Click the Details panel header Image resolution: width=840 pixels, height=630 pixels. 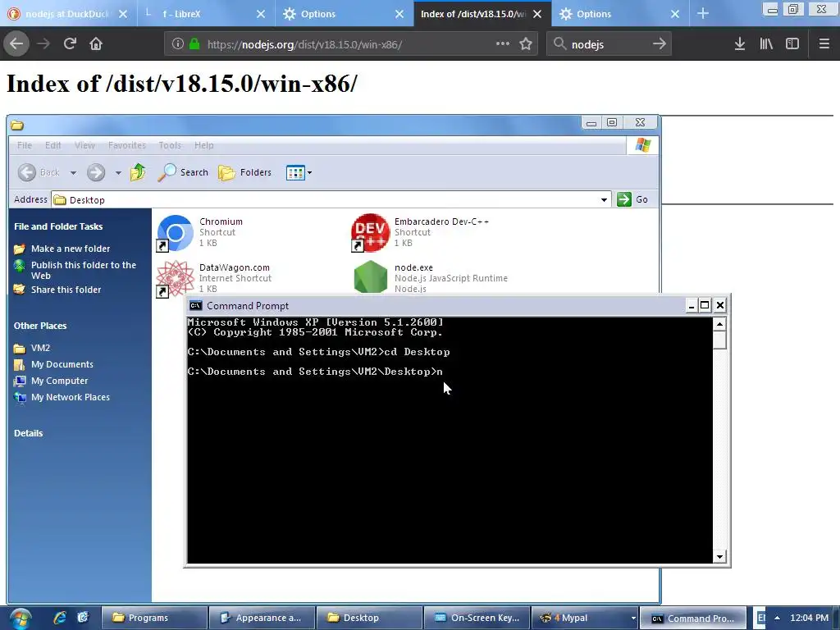click(x=29, y=433)
